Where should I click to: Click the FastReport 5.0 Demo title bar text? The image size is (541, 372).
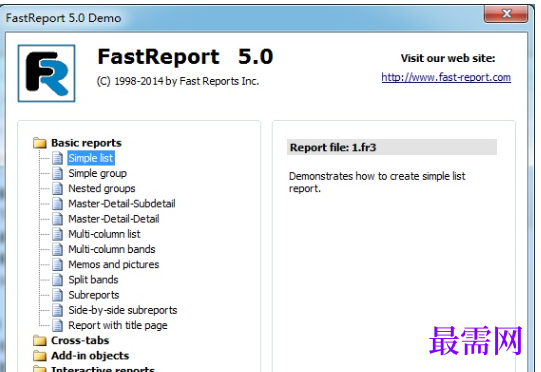(x=63, y=18)
